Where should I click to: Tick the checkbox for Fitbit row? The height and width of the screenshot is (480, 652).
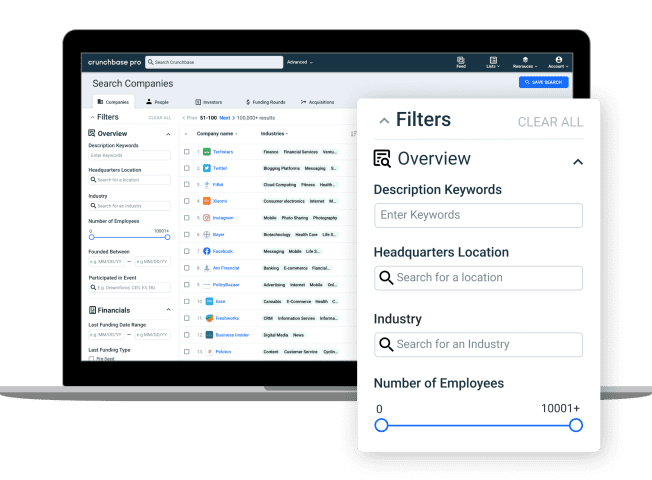click(187, 184)
